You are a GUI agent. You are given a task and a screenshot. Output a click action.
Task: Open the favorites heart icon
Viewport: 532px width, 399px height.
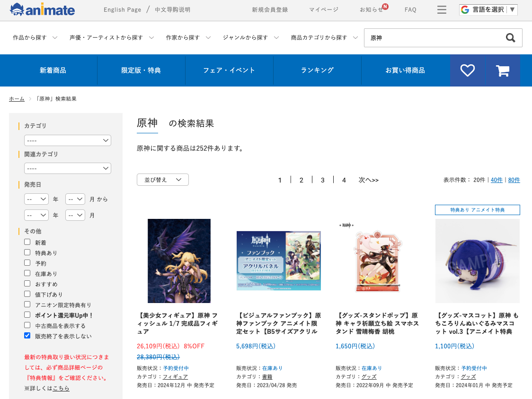(468, 70)
